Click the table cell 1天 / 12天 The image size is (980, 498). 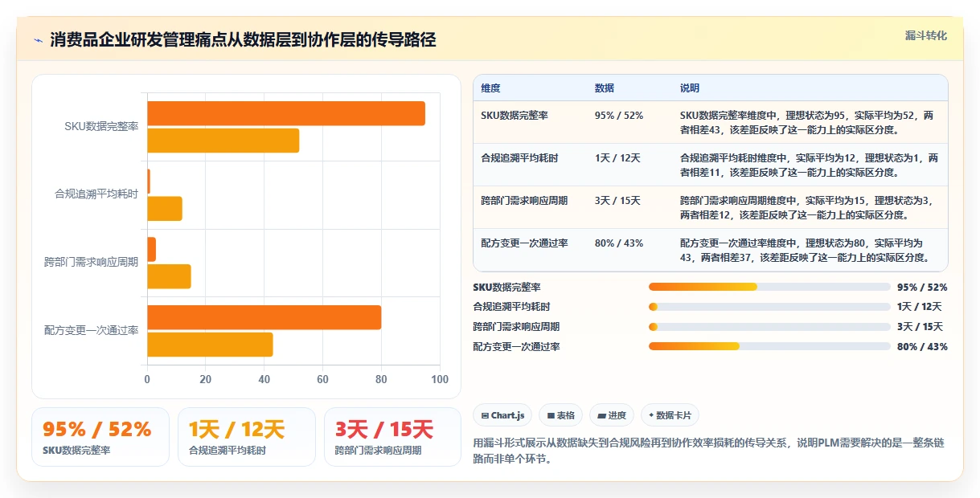point(617,158)
